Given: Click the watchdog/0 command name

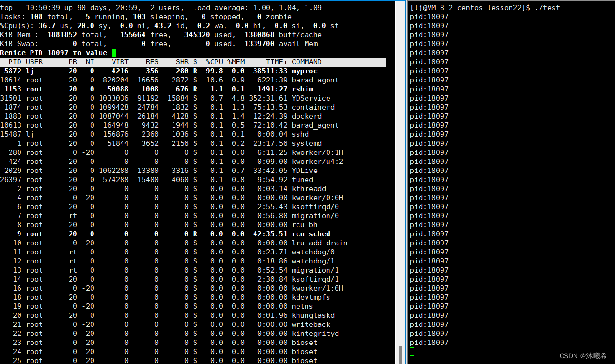Looking at the screenshot, I should 313,252.
